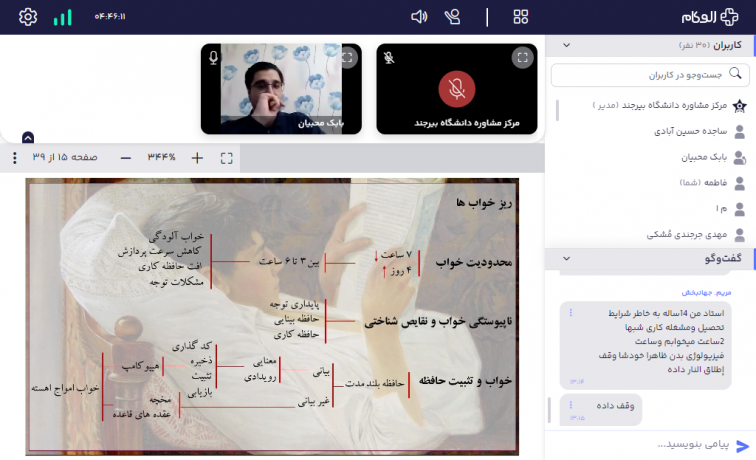Click the 344% zoom level value
Image resolution: width=756 pixels, height=460 pixels.
162,157
